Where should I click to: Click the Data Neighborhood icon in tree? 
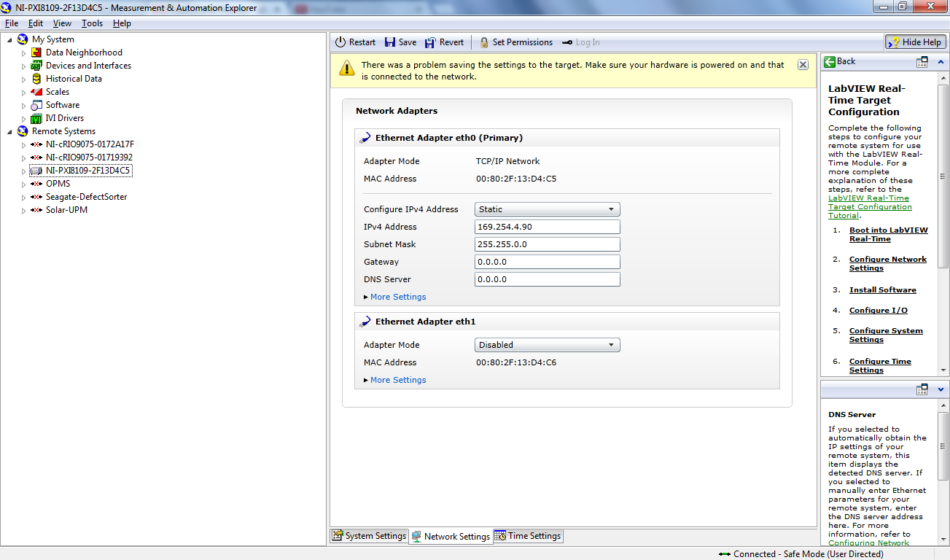[x=36, y=52]
